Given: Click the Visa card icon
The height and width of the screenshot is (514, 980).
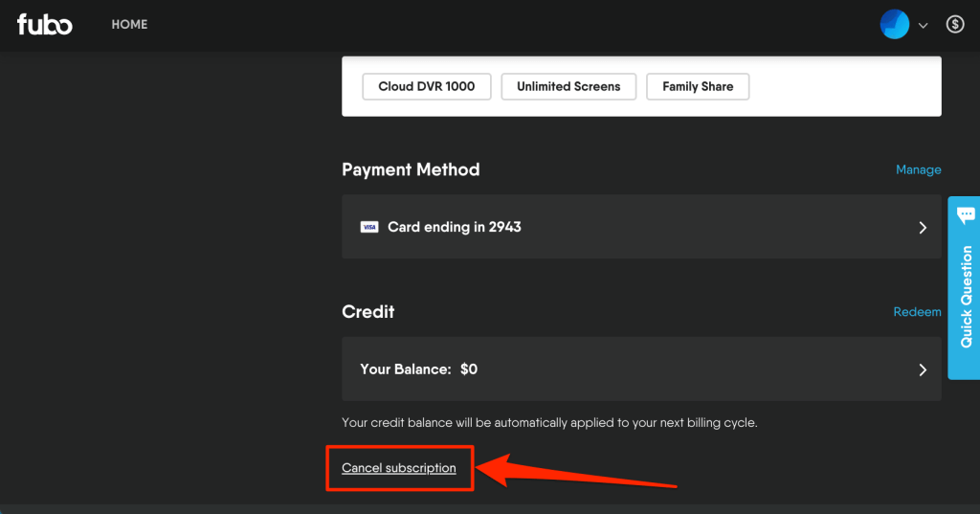Looking at the screenshot, I should 368,228.
